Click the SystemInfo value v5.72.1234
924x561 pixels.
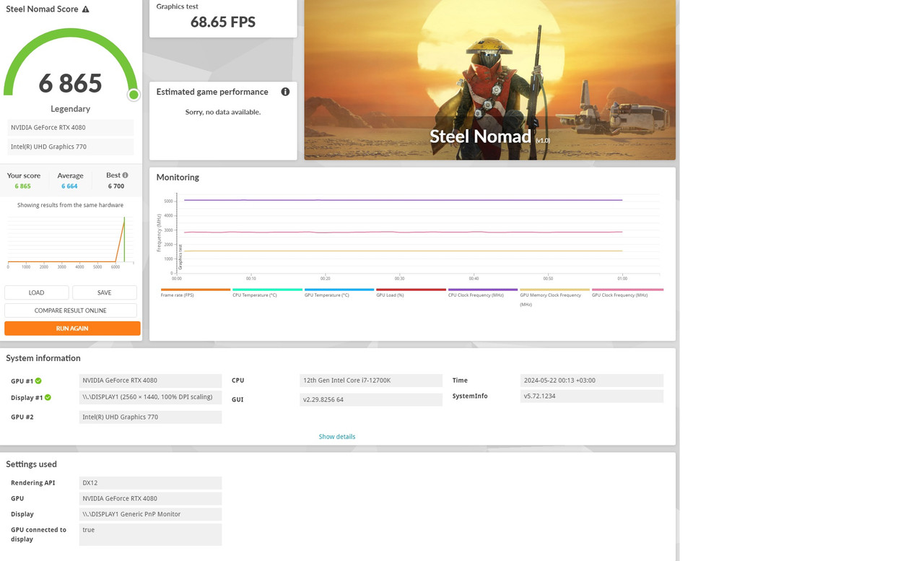[x=591, y=396]
